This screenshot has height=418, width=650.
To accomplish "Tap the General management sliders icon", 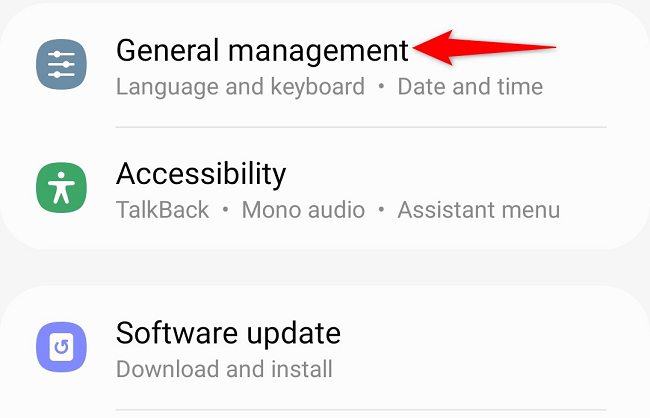I will pyautogui.click(x=61, y=63).
